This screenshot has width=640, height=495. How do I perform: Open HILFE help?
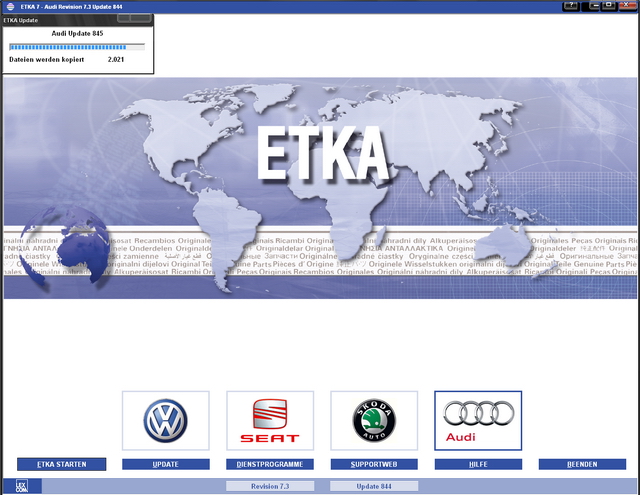pos(478,464)
